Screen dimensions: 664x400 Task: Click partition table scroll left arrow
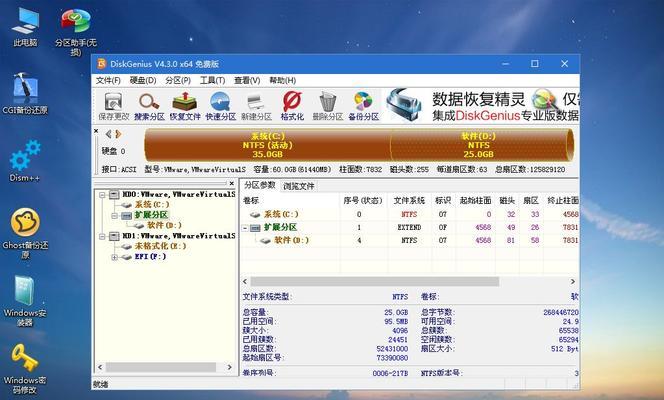(245, 281)
